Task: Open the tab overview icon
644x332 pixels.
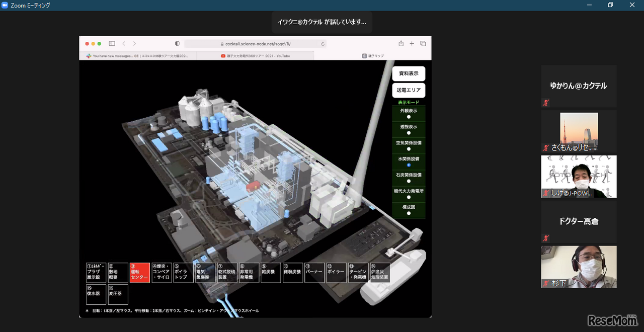Action: tap(423, 44)
